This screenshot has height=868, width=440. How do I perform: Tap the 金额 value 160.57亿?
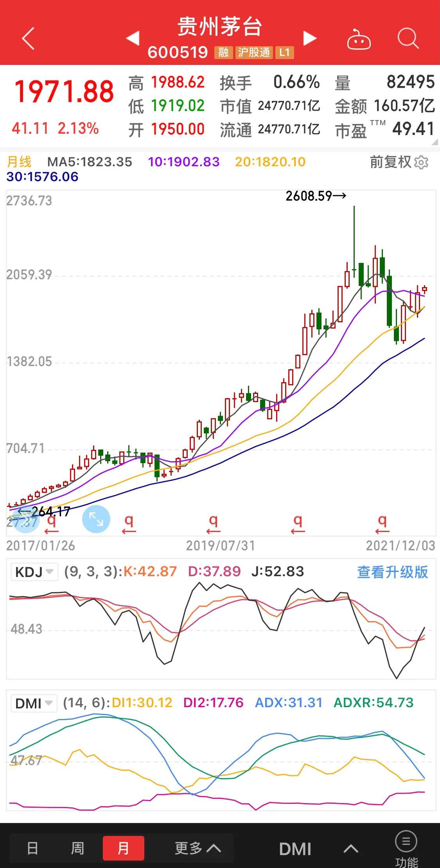click(404, 106)
